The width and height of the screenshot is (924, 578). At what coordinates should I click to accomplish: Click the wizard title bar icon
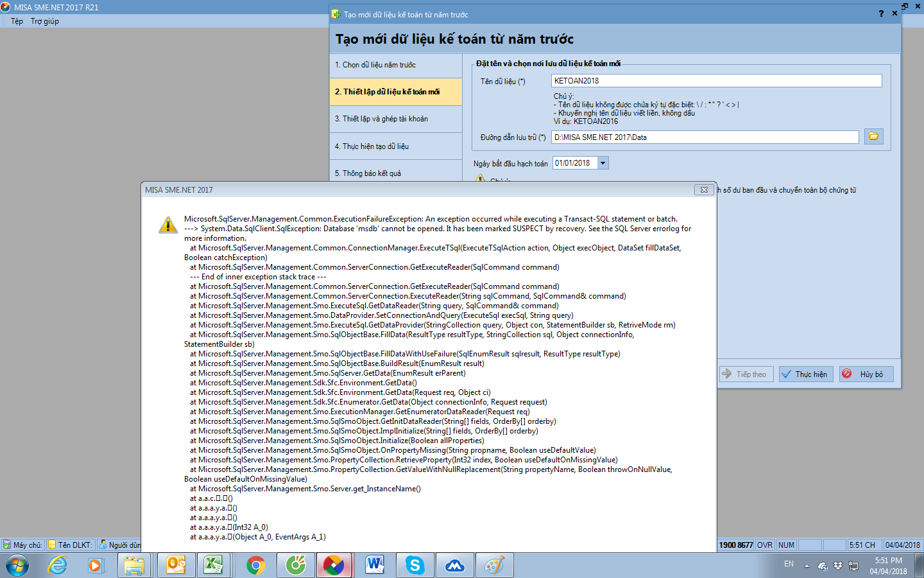[336, 14]
